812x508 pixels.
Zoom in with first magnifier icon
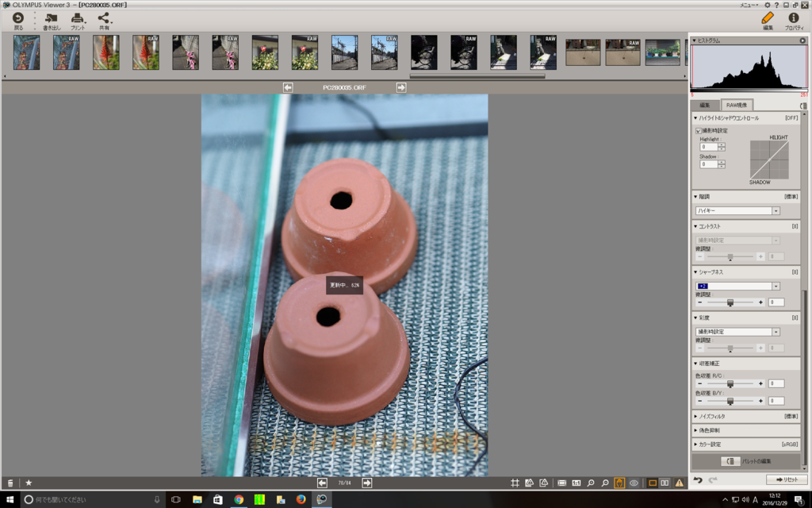(x=590, y=483)
